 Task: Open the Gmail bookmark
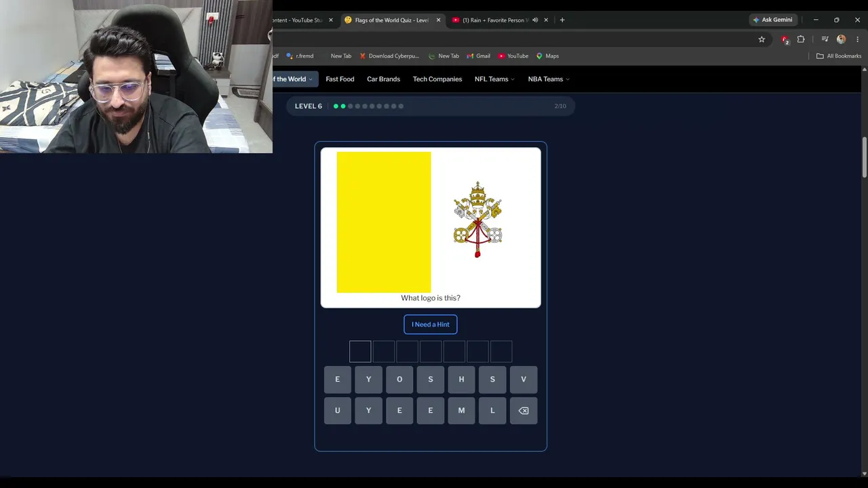pos(478,56)
